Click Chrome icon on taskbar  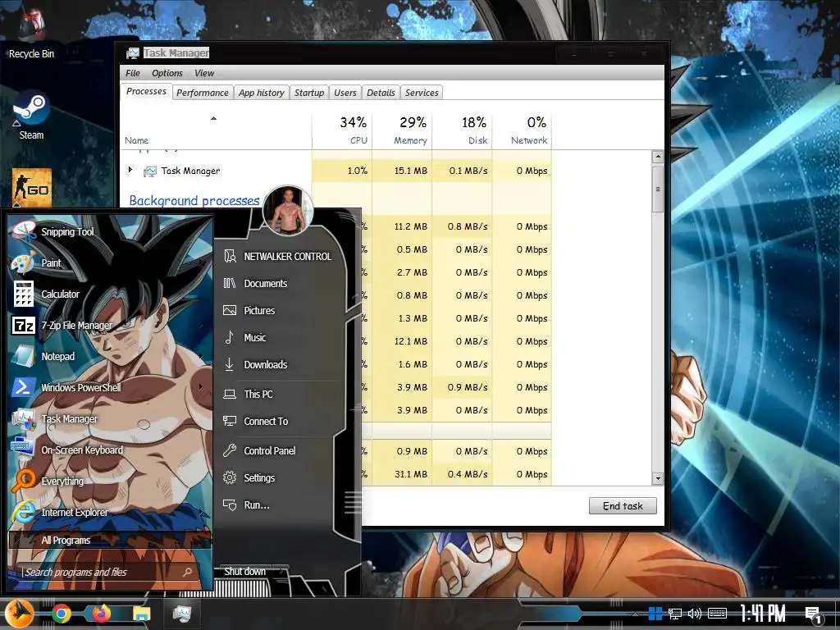pyautogui.click(x=62, y=614)
